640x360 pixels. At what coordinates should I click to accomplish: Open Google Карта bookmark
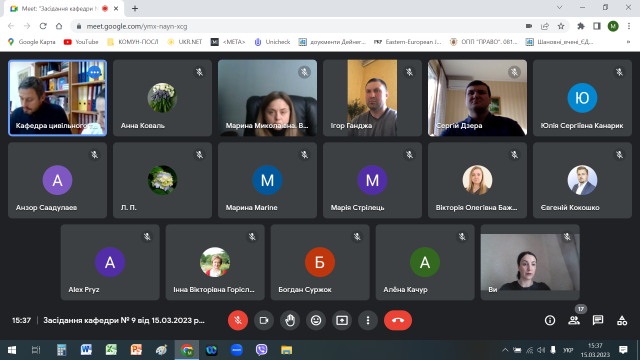click(x=31, y=42)
